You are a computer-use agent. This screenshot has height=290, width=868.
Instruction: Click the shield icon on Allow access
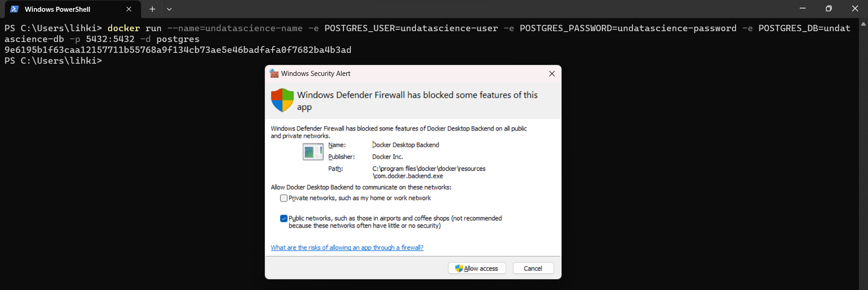click(x=459, y=268)
